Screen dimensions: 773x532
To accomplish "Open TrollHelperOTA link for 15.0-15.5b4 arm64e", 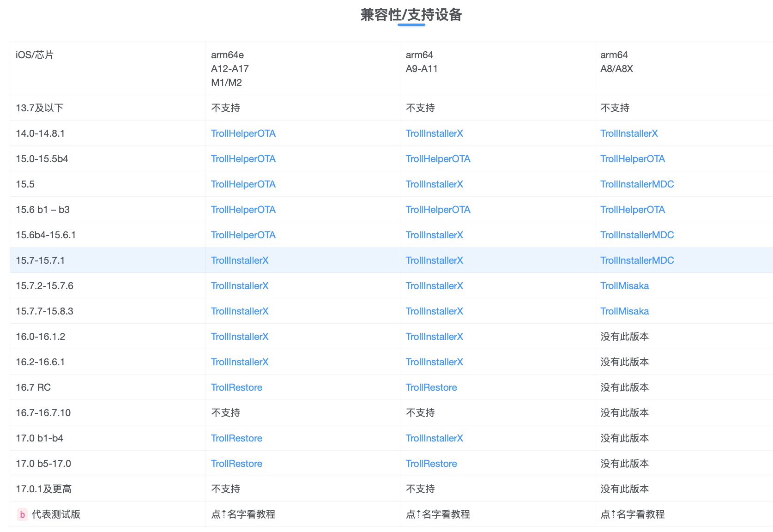I will [x=243, y=159].
